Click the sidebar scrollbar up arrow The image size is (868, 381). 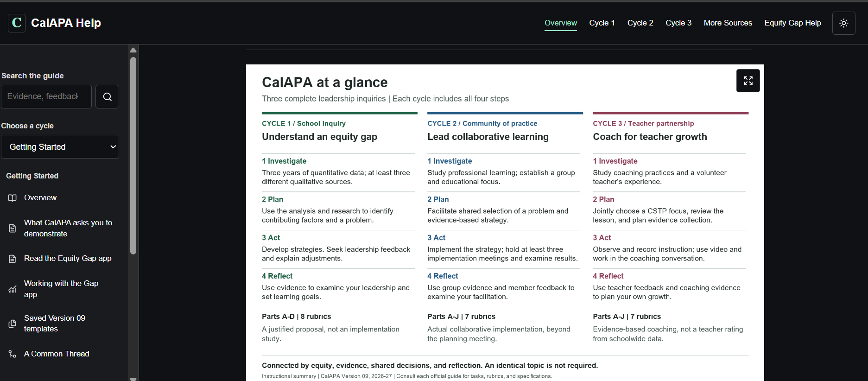[133, 50]
